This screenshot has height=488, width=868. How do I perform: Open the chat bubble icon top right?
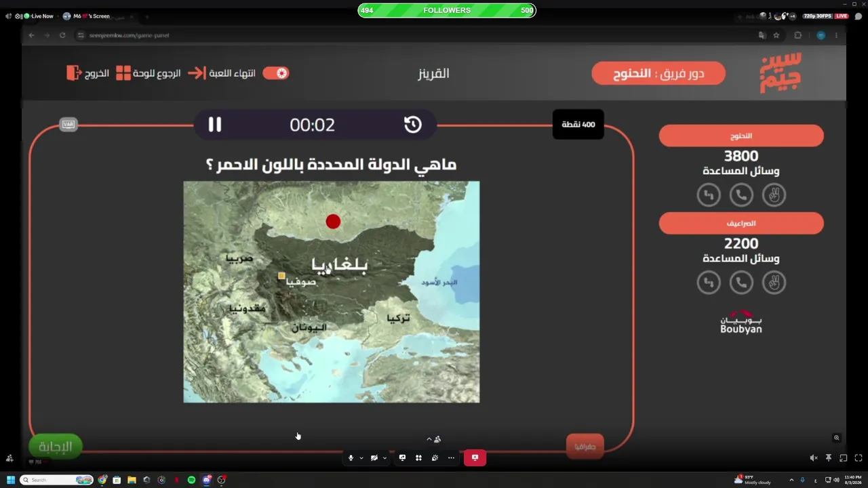point(859,16)
